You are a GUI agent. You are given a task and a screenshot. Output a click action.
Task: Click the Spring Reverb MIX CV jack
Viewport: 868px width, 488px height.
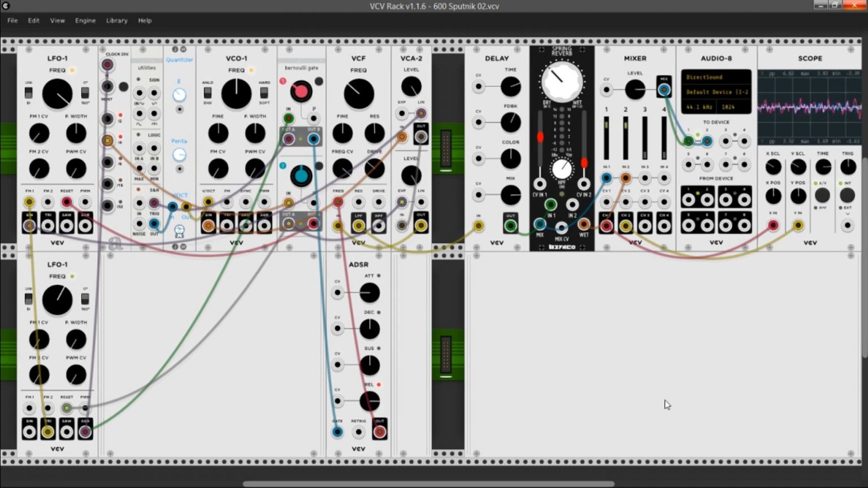(561, 228)
